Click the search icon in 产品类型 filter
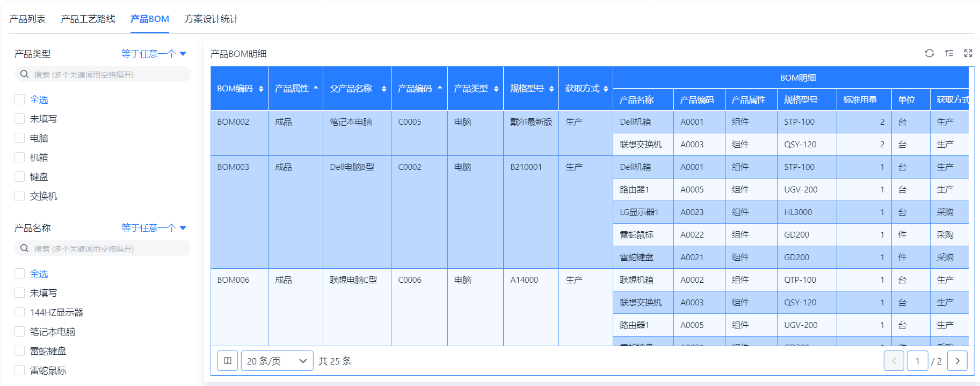Viewport: 980px width, 386px height. click(24, 74)
